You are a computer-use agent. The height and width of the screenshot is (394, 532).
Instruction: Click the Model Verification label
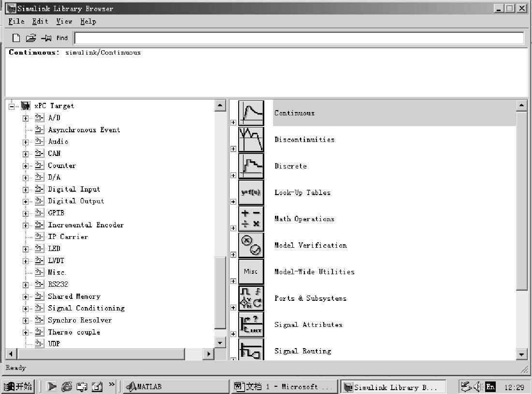tap(310, 245)
